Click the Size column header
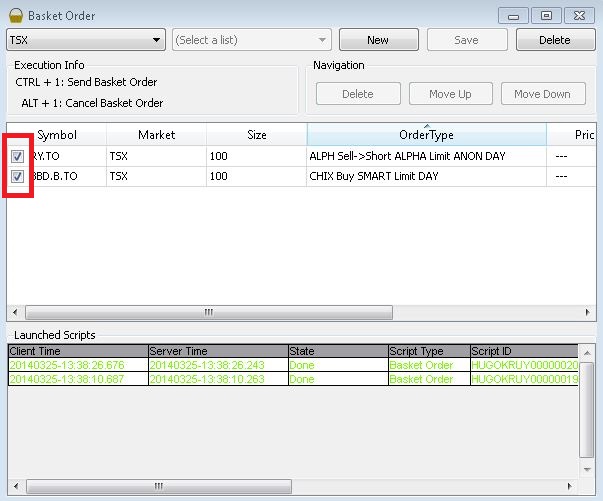The width and height of the screenshot is (603, 501). [256, 135]
